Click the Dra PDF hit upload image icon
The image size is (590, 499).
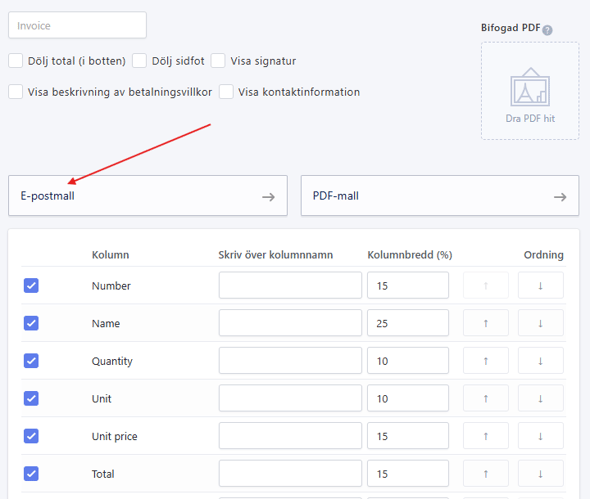tap(530, 87)
